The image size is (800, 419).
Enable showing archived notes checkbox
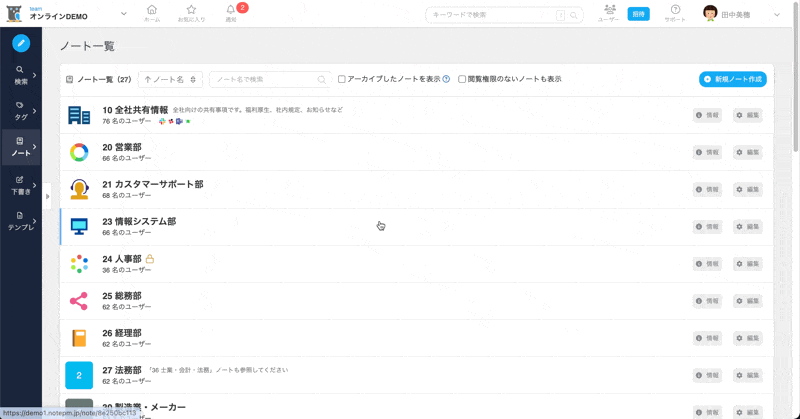342,79
